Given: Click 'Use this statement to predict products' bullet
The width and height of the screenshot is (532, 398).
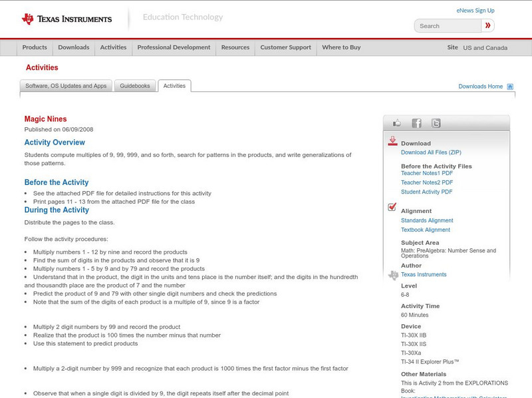Looking at the screenshot, I should [86, 343].
